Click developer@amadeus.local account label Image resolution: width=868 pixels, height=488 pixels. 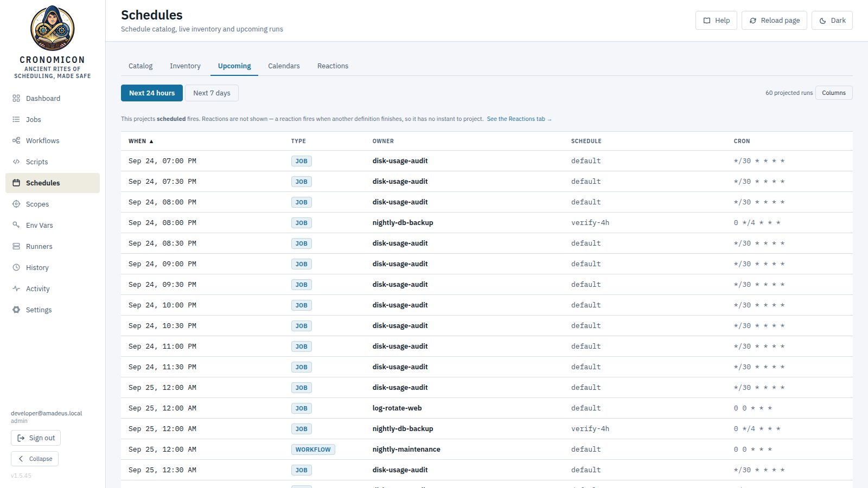tap(46, 413)
